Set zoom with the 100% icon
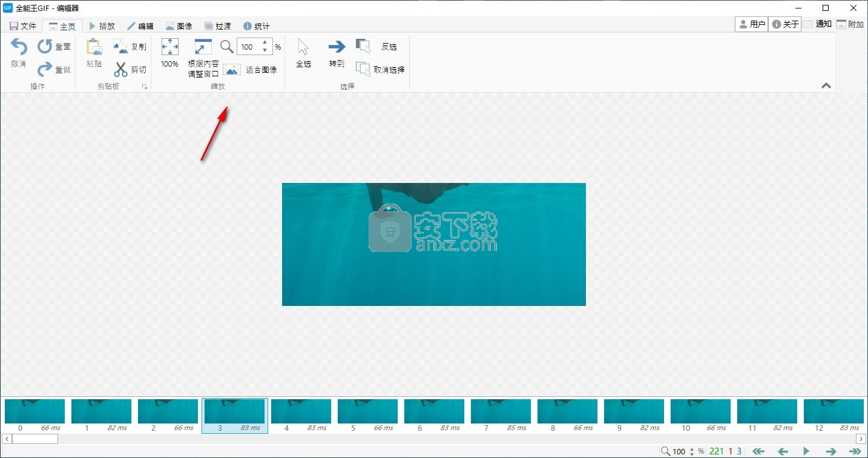The width and height of the screenshot is (868, 458). [169, 47]
